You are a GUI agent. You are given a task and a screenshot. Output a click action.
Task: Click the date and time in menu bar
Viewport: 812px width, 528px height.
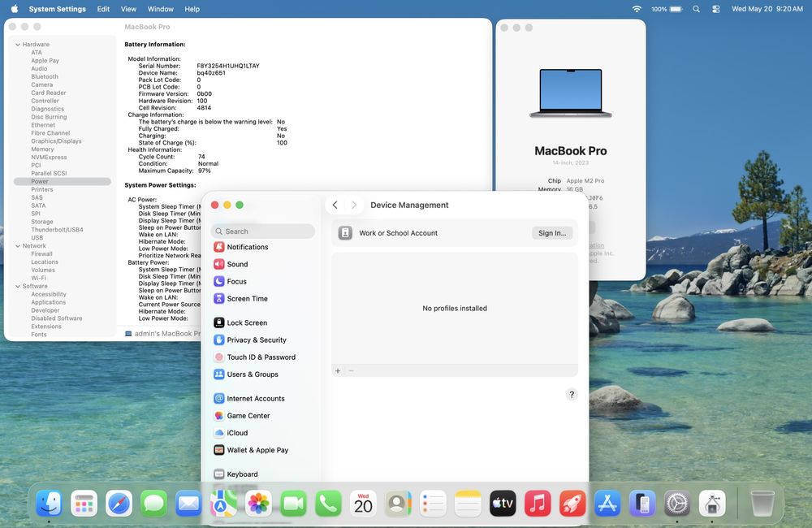pyautogui.click(x=767, y=9)
